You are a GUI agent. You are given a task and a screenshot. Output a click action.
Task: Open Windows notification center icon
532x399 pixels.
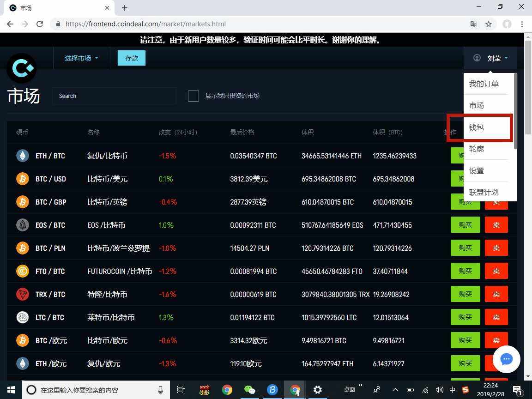(x=517, y=390)
